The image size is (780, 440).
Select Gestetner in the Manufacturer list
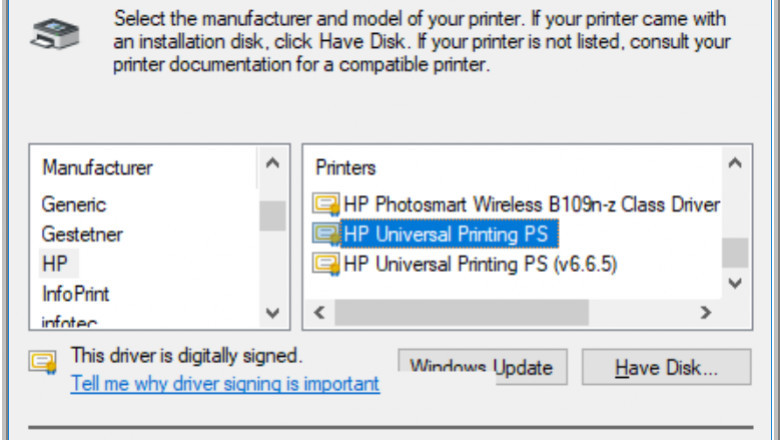point(81,234)
